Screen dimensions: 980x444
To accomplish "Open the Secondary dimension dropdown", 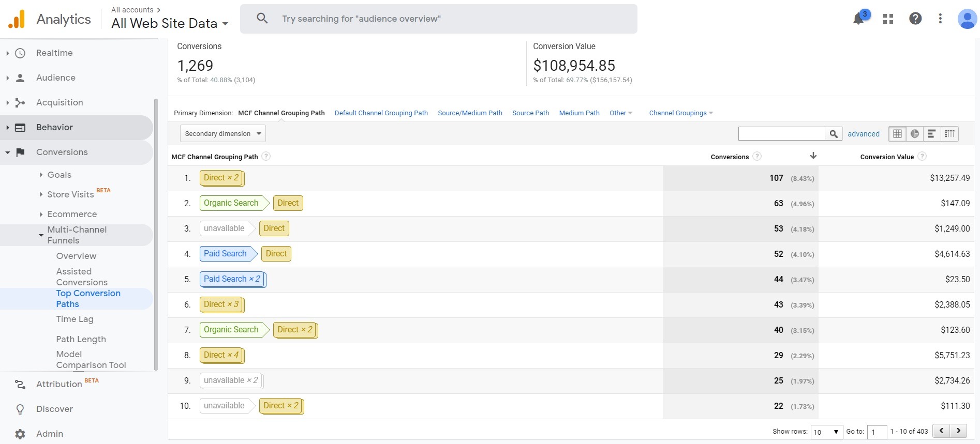I will pos(222,134).
